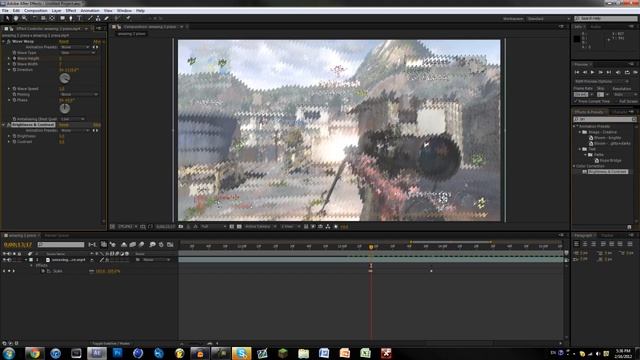Viewport: 640px width, 360px height.
Task: Toggle video visibility of layer 1
Action: pyautogui.click(x=4, y=260)
